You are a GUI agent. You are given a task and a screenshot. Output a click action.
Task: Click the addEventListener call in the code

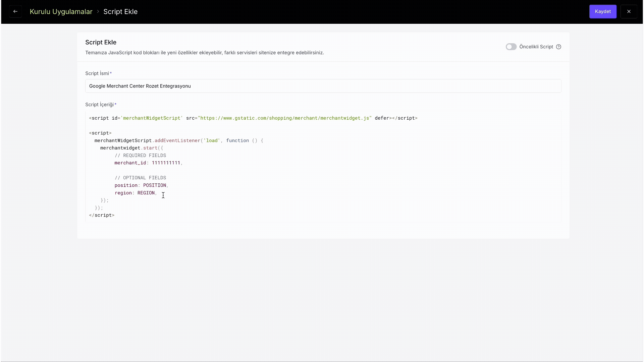tap(177, 141)
